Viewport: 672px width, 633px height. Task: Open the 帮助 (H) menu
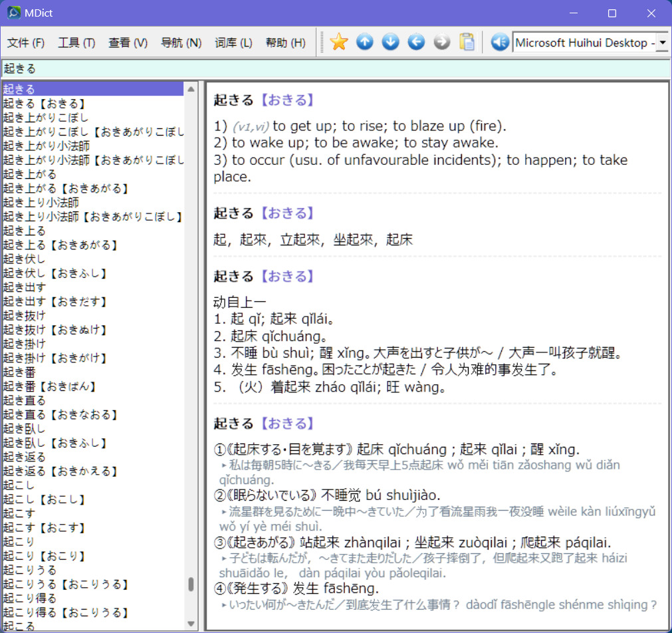[x=286, y=43]
